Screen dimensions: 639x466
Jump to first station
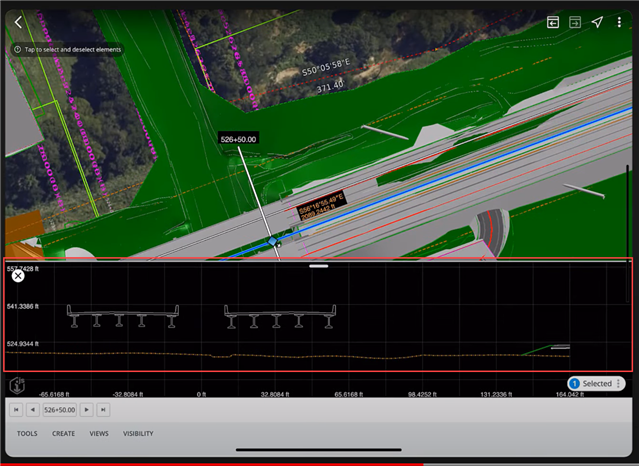[17, 410]
